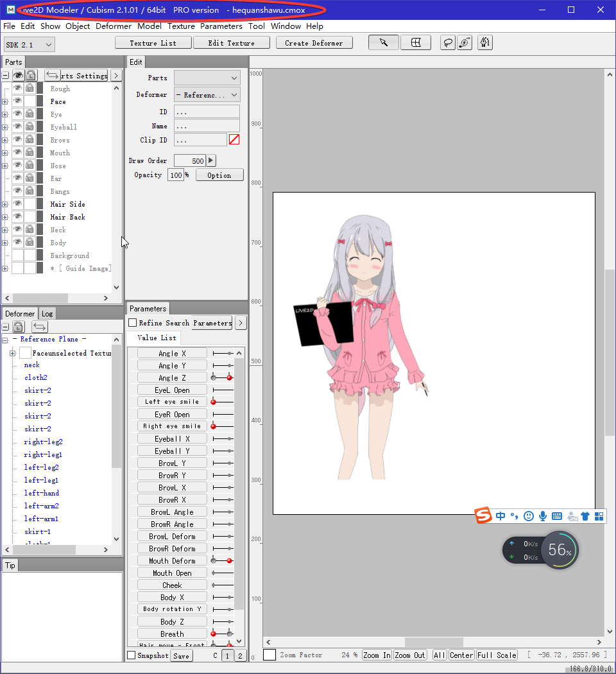Click the lock icon in Parts panel header
616x674 pixels.
pos(31,76)
